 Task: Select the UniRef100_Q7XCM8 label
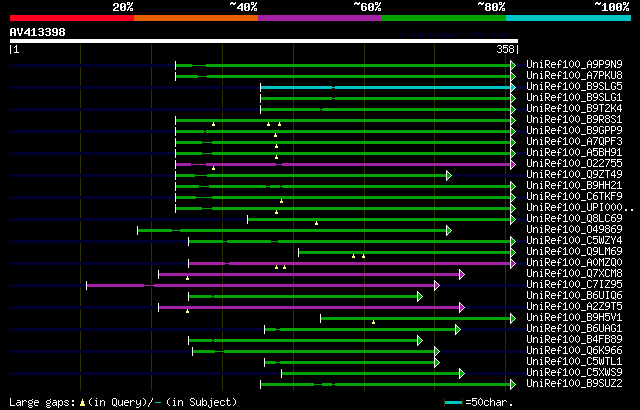click(574, 274)
